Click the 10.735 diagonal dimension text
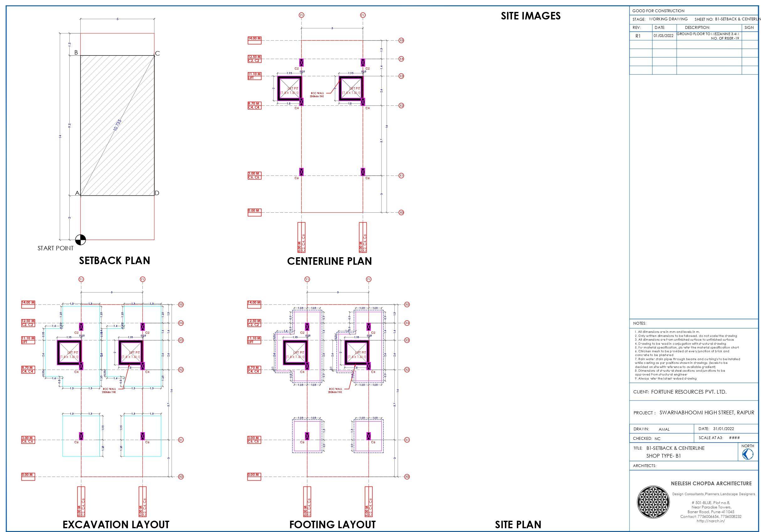Image resolution: width=761 pixels, height=532 pixels. click(117, 125)
